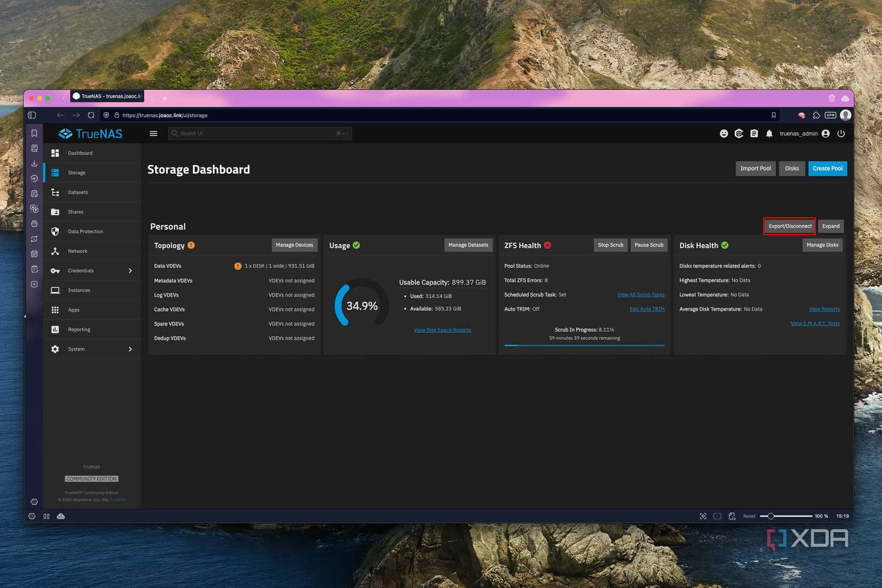Send feedback using the smiley icon
This screenshot has width=882, height=588.
click(x=724, y=134)
